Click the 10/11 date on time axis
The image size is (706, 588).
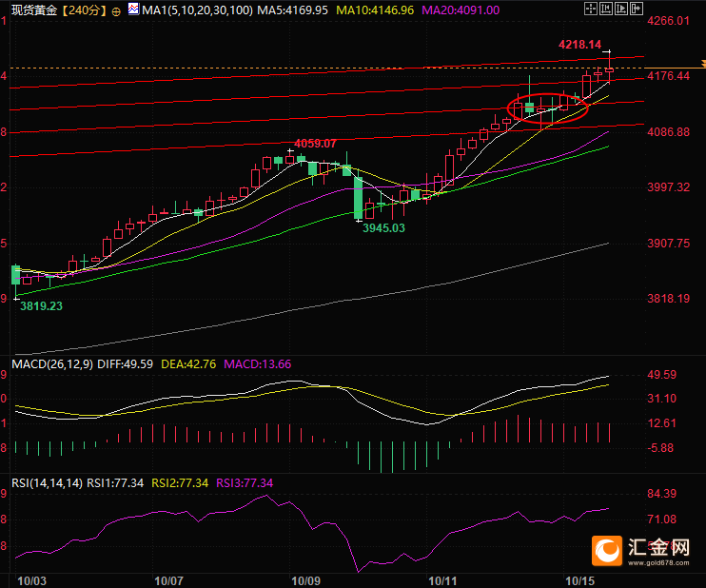[x=442, y=580]
